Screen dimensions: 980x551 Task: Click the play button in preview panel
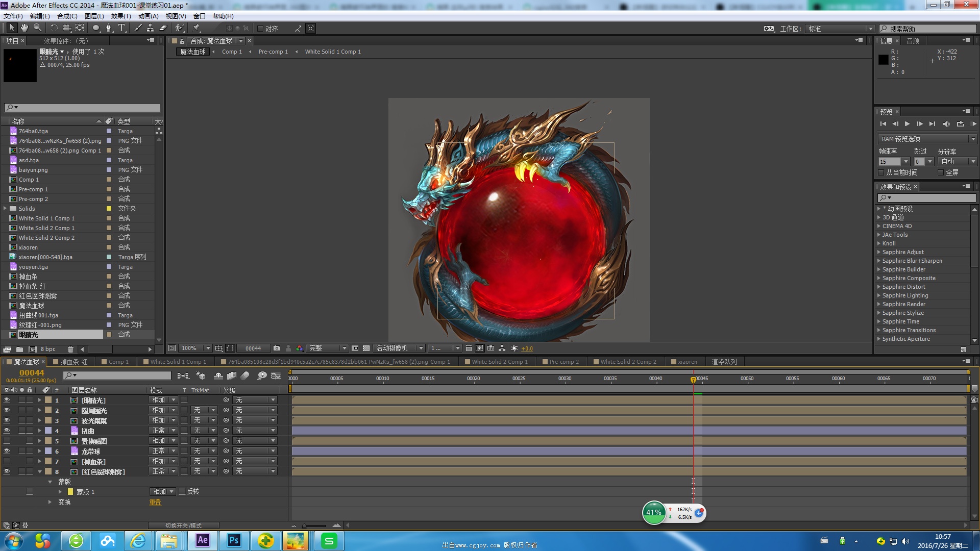(x=907, y=124)
